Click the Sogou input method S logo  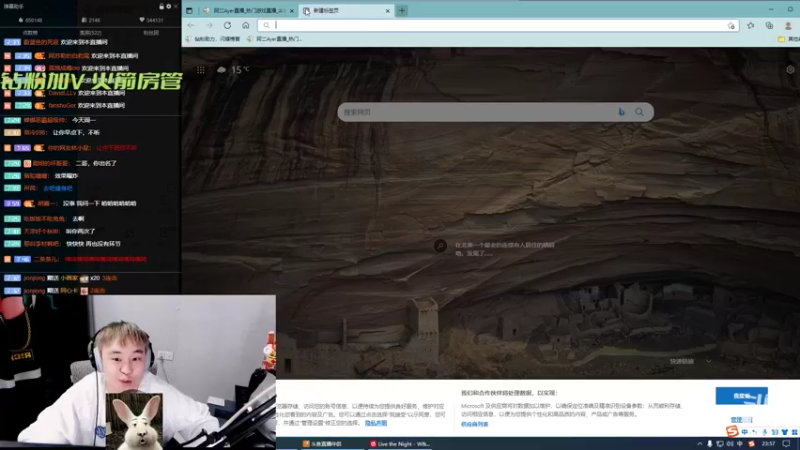click(733, 432)
